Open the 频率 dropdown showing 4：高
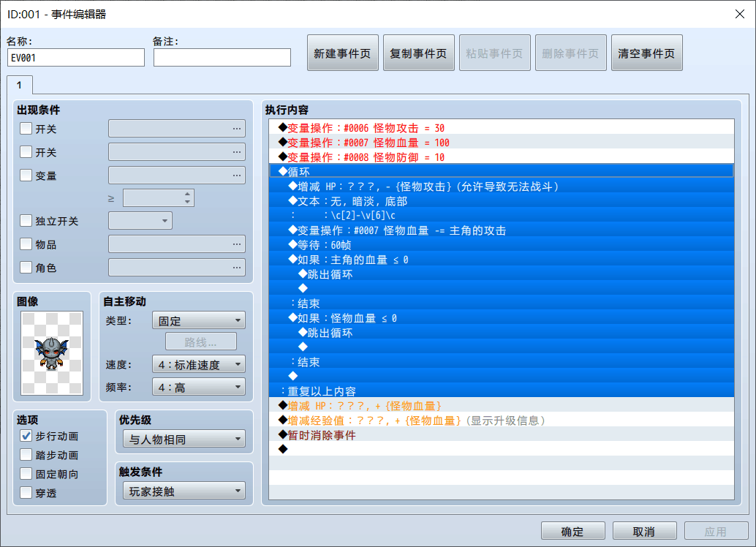This screenshot has height=547, width=756. pyautogui.click(x=199, y=387)
